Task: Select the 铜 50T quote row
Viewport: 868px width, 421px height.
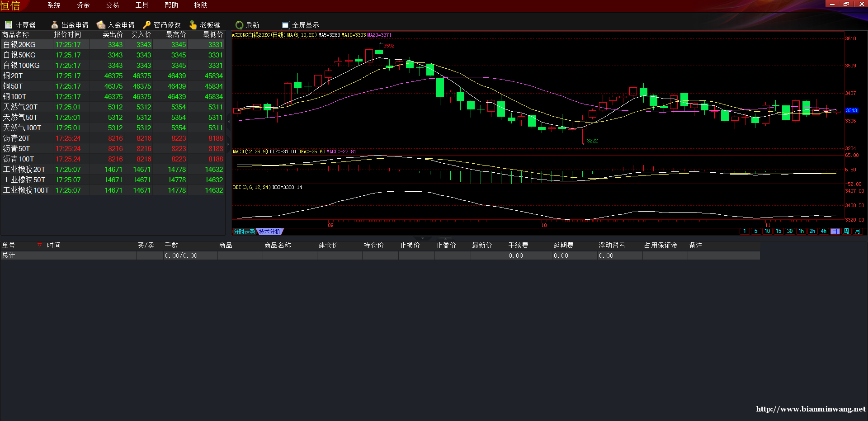Action: tap(113, 86)
